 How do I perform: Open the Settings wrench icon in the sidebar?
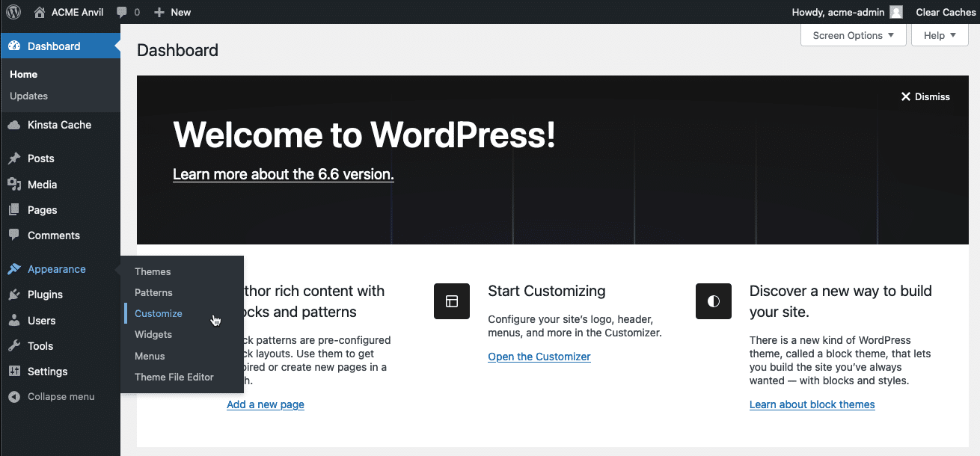click(x=16, y=372)
